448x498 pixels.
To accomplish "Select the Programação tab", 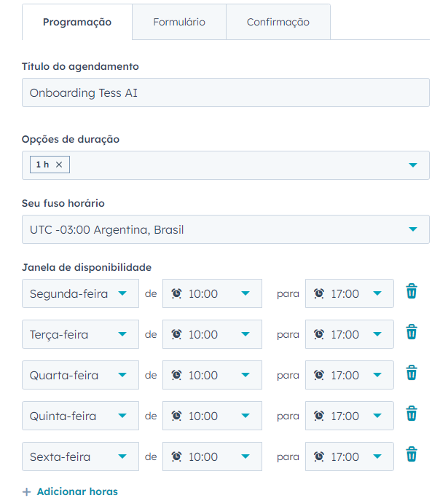I will pyautogui.click(x=77, y=22).
